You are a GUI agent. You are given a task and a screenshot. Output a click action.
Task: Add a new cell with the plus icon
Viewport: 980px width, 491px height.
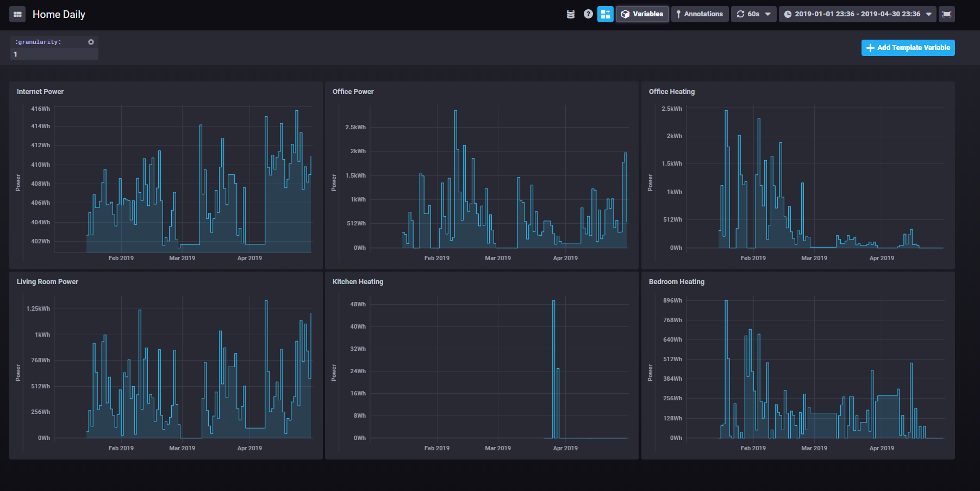[606, 14]
